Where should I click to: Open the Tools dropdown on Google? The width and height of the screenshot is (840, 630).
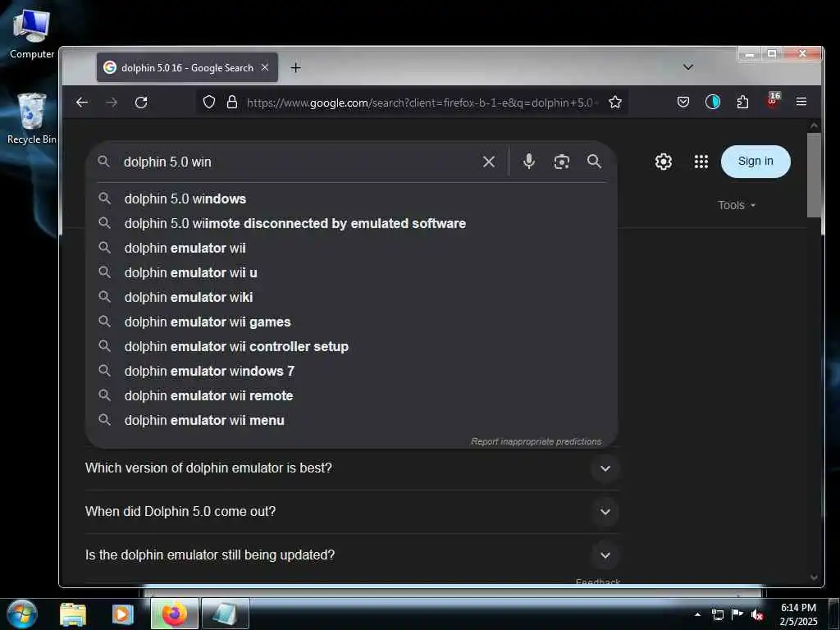click(x=737, y=205)
